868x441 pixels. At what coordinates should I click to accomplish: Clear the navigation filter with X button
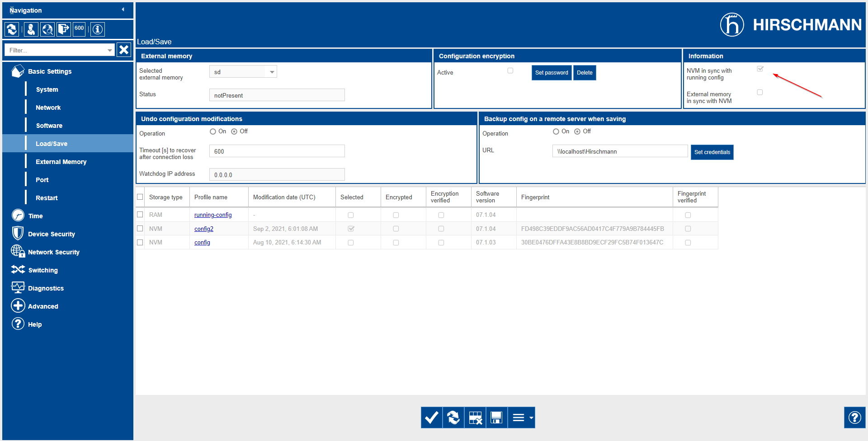tap(124, 50)
